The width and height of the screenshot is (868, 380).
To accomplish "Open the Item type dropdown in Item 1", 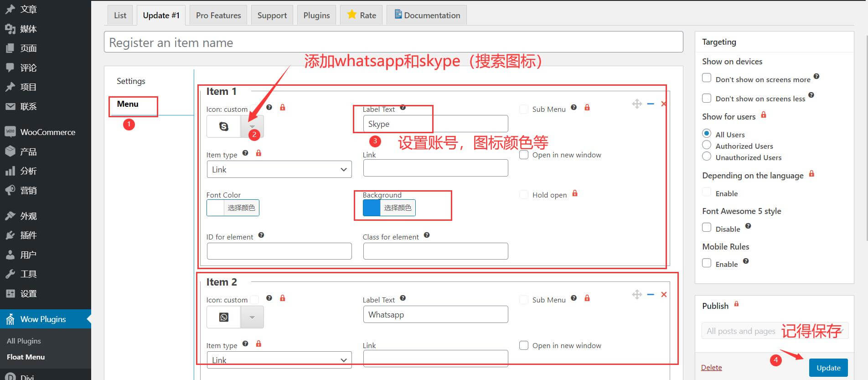I will [x=279, y=170].
